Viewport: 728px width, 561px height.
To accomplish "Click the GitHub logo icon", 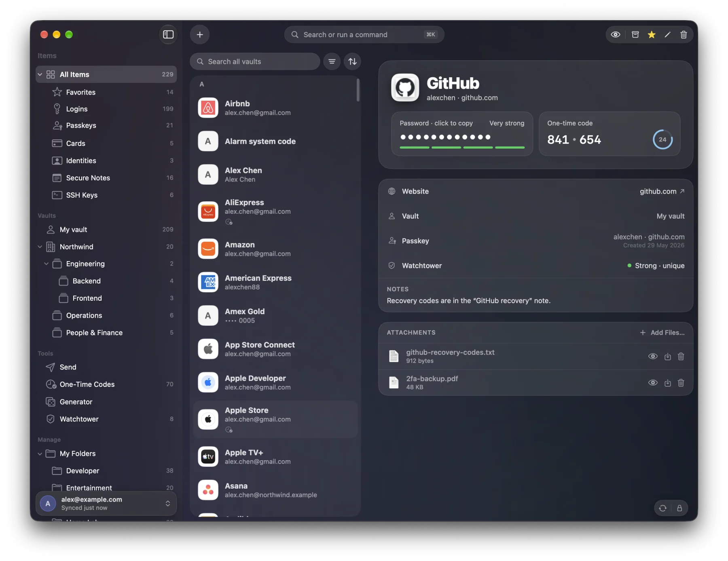I will (x=405, y=87).
